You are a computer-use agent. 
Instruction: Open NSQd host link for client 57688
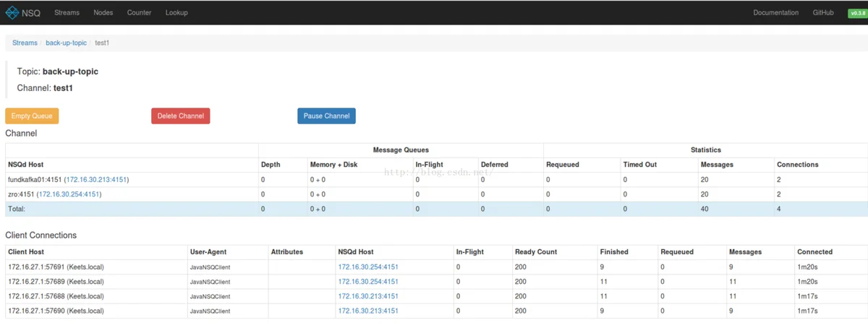368,296
